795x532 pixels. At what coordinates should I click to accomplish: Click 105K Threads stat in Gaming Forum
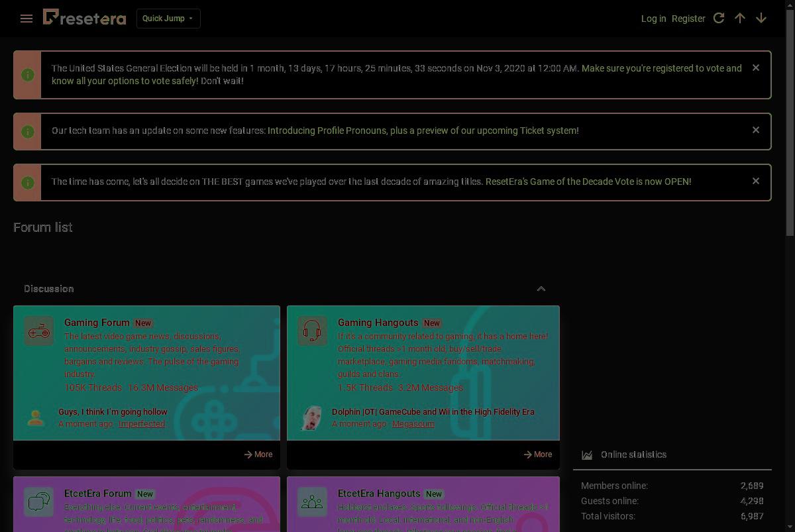93,388
